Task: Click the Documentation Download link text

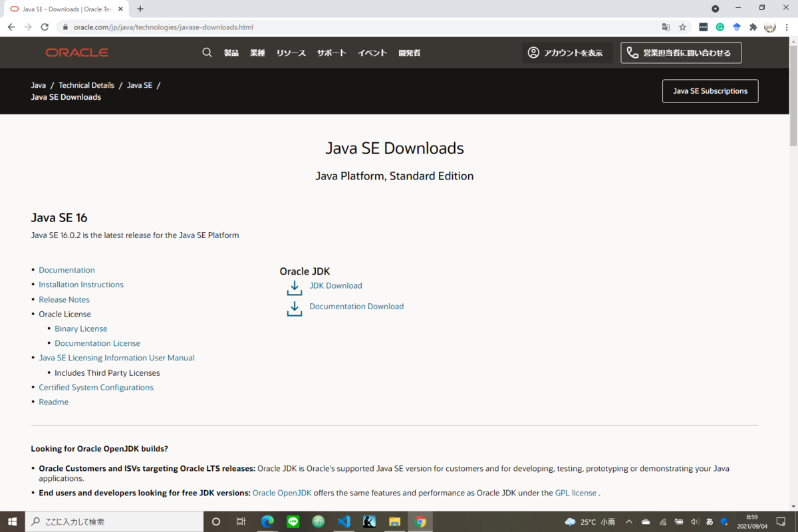Action: pos(356,306)
